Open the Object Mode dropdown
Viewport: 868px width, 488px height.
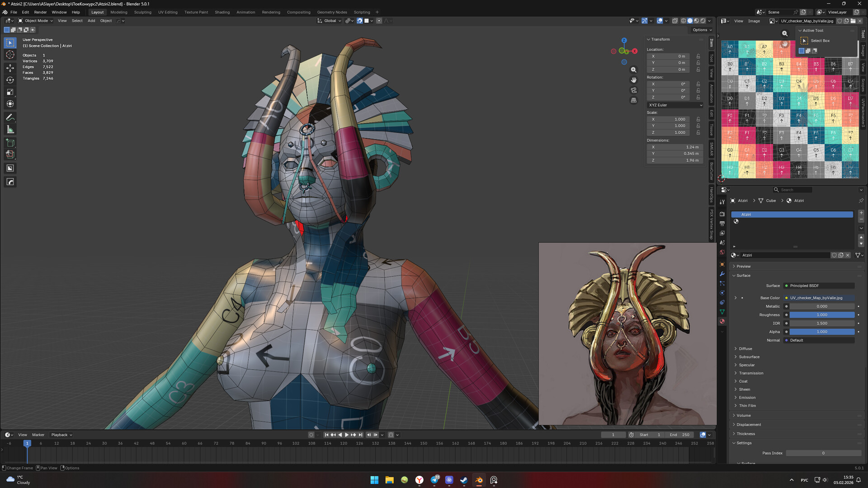tap(36, 21)
